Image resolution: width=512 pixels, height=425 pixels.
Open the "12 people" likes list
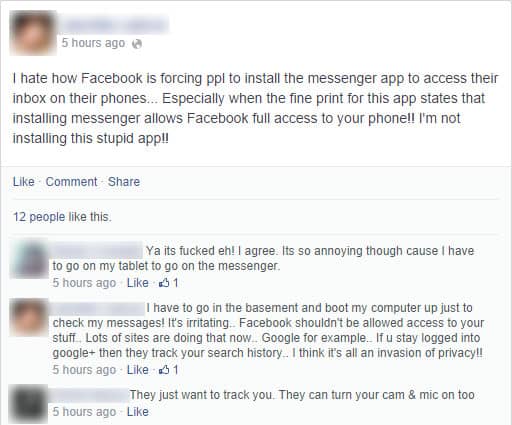(39, 217)
